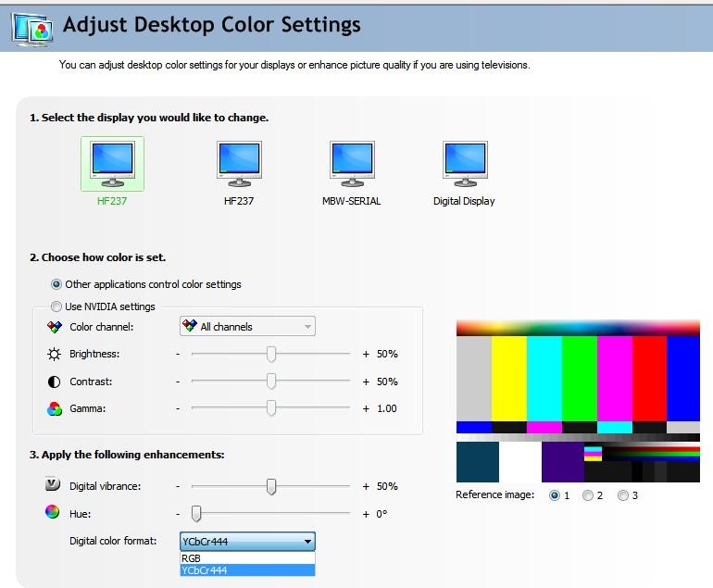
Task: Switch to reference image 3
Action: (623, 495)
